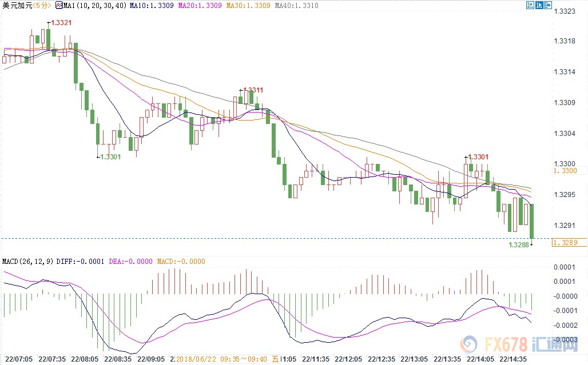Click the first chart axis-shift icon
588x365 pixels.
tap(529, 5)
